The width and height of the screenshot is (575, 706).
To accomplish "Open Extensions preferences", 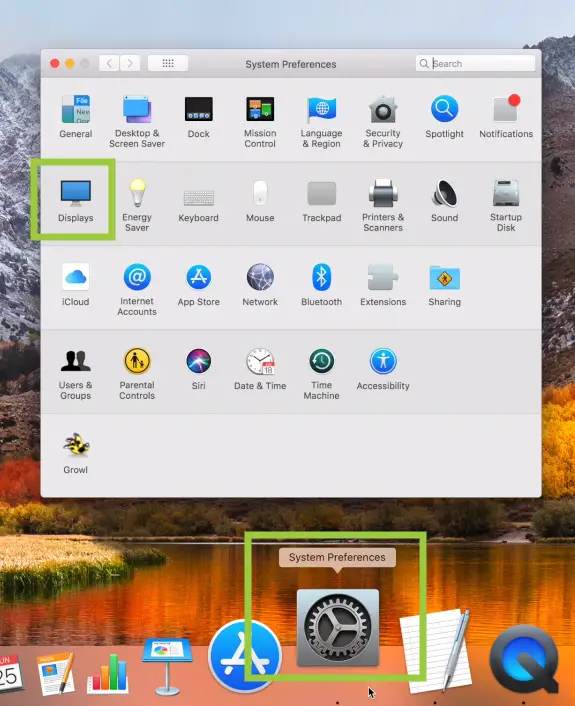I will [383, 285].
